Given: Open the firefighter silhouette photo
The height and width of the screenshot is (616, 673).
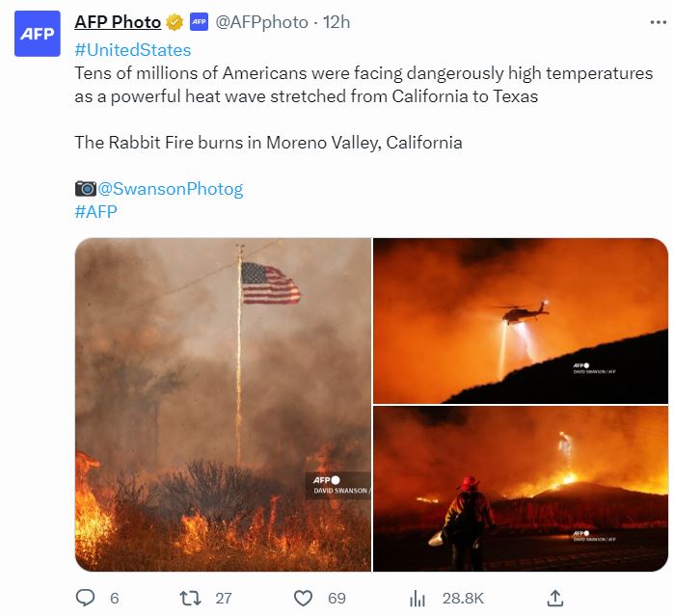Looking at the screenshot, I should 521,489.
